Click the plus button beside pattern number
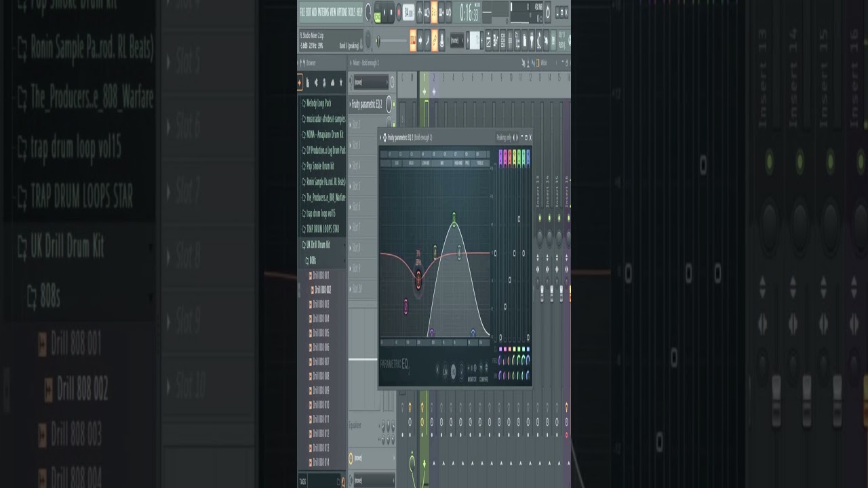Image resolution: width=868 pixels, height=488 pixels. [481, 40]
